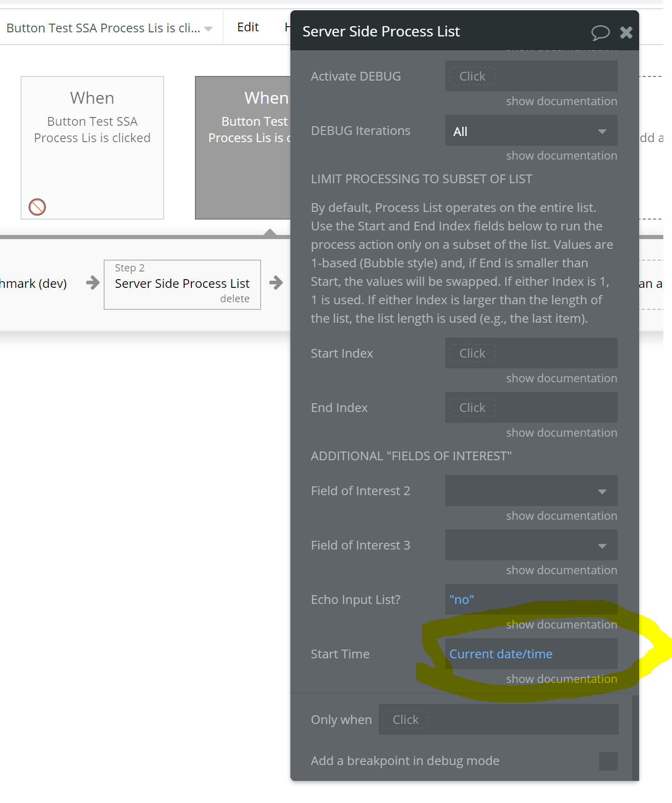This screenshot has width=672, height=803.
Task: Show documentation for Field of Interest 2
Action: click(561, 516)
